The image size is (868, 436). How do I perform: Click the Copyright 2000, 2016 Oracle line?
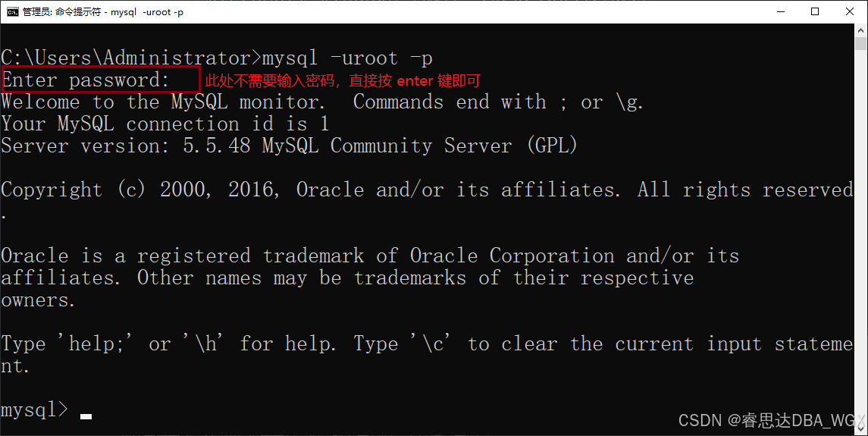coord(427,190)
